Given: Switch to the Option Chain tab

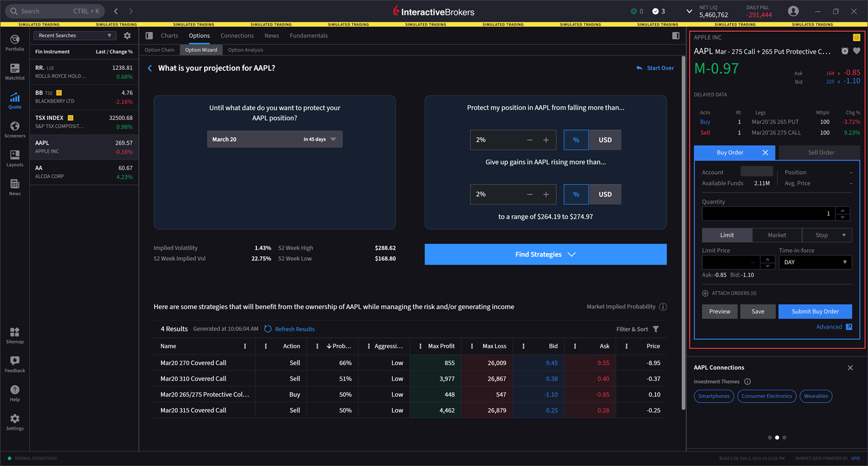Looking at the screenshot, I should pos(159,50).
